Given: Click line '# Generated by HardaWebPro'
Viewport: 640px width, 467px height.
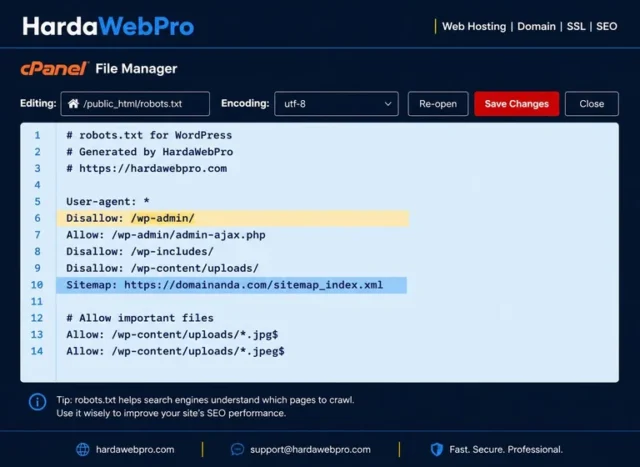Looking at the screenshot, I should coord(149,152).
